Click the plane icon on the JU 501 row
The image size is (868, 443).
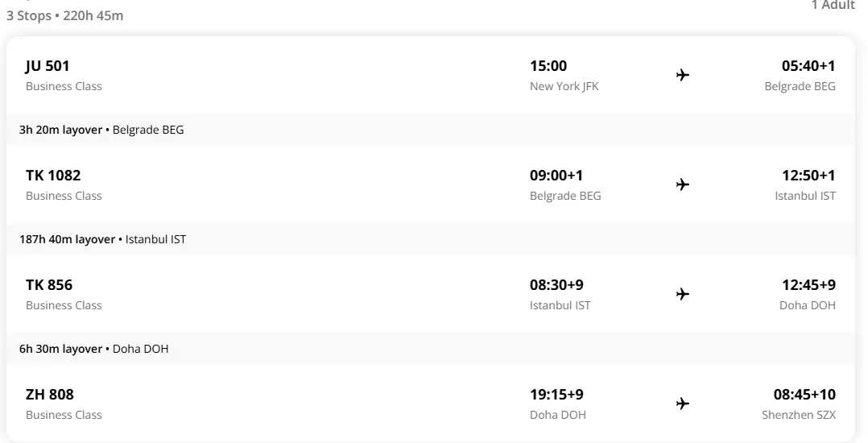pyautogui.click(x=683, y=75)
